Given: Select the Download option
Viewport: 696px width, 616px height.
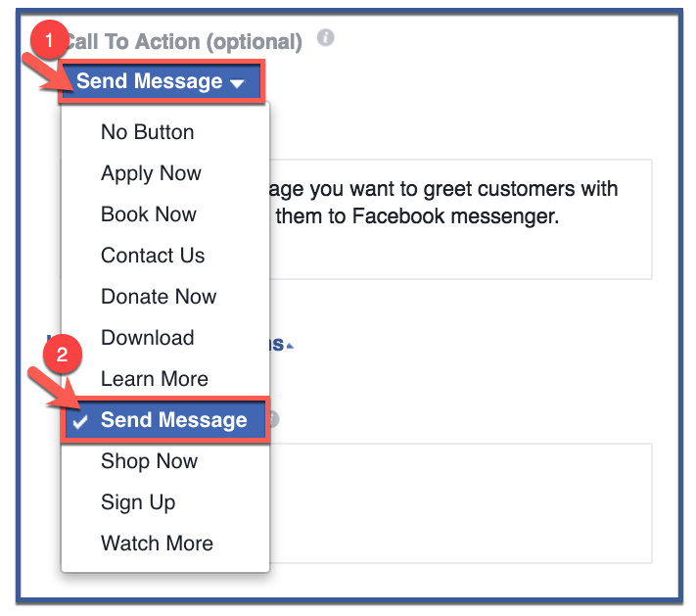Looking at the screenshot, I should [x=148, y=338].
